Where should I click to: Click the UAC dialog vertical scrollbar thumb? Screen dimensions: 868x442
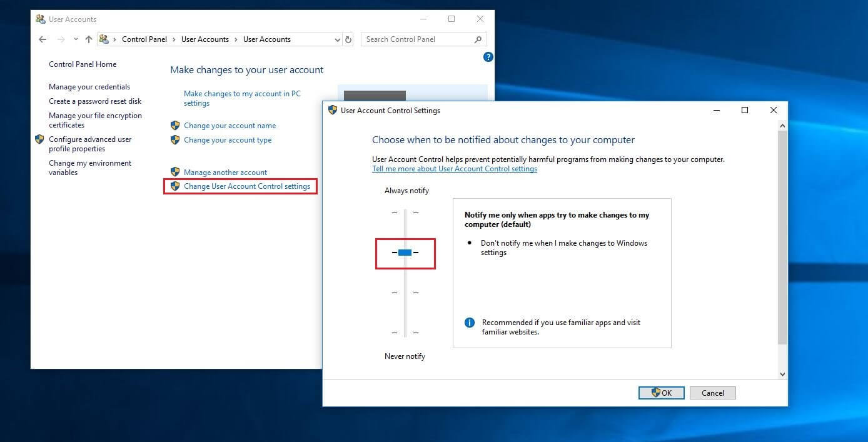pyautogui.click(x=782, y=237)
